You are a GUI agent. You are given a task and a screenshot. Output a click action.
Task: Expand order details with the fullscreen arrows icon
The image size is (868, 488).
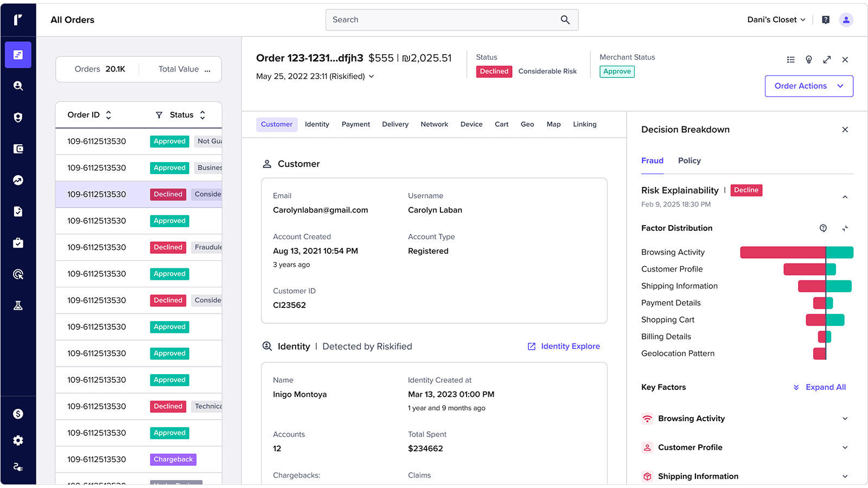tap(827, 60)
